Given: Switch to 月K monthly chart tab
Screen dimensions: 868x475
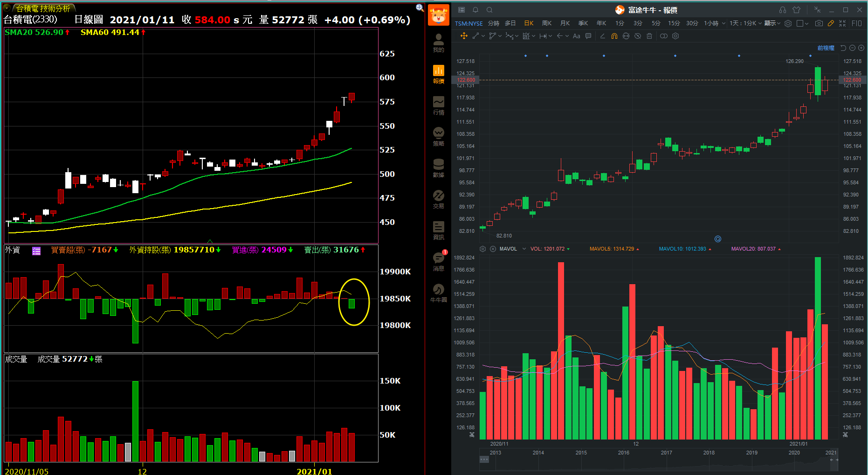Looking at the screenshot, I should coord(565,23).
